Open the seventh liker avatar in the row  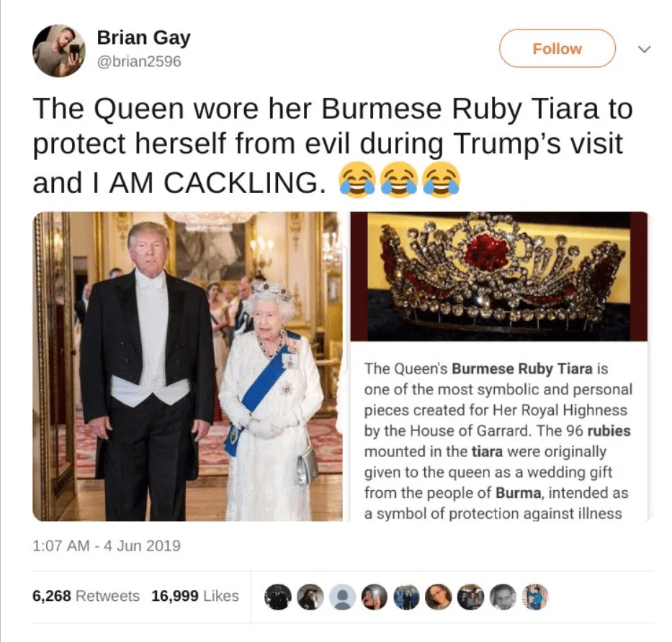point(470,597)
